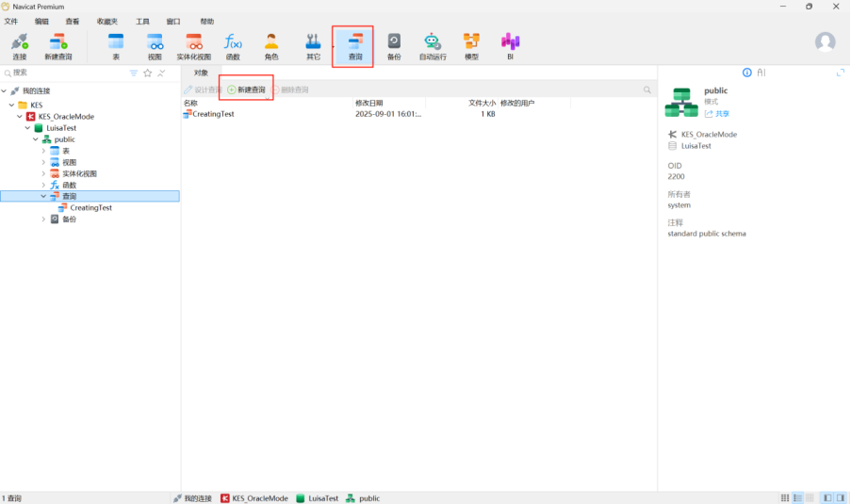Switch to grid icon view in status bar
This screenshot has width=851, height=504.
pos(785,497)
